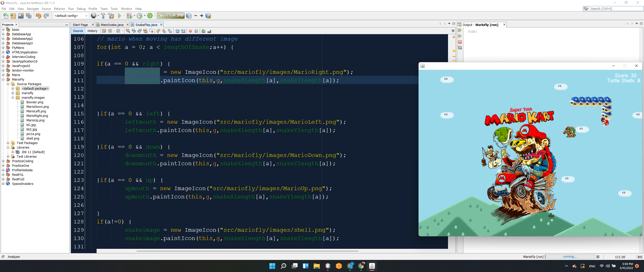Open the Tools menu

coord(114,9)
